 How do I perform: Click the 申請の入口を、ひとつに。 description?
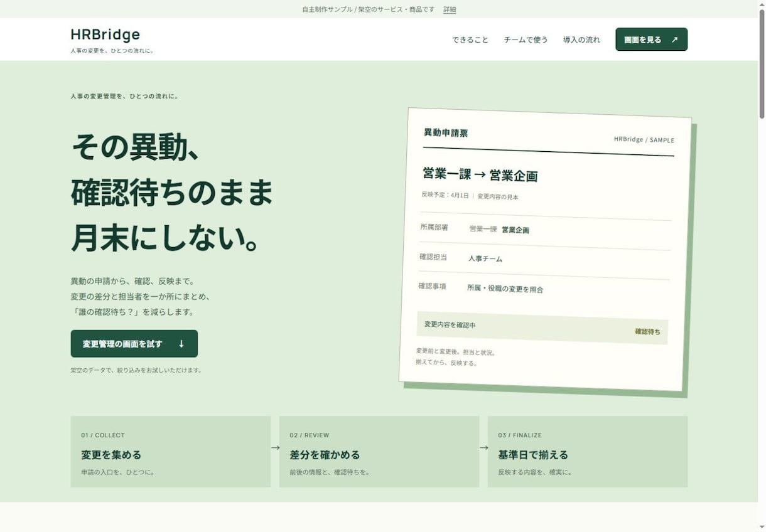pyautogui.click(x=118, y=472)
